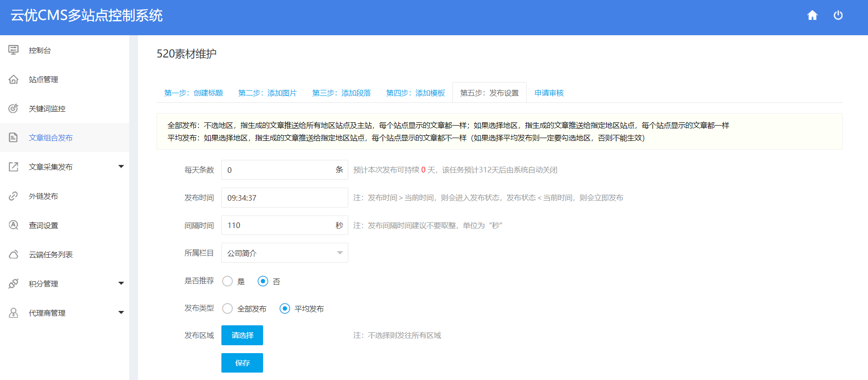Choose 全部发布 publish type

(227, 309)
